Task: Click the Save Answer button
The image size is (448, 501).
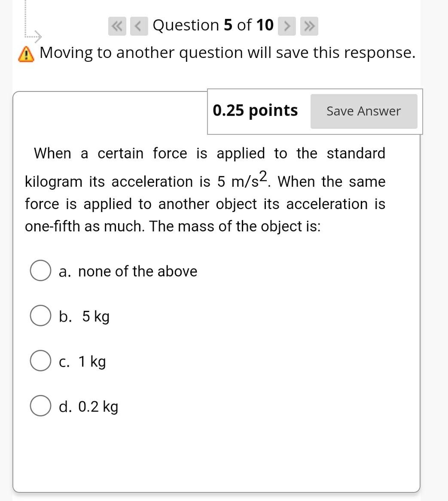Action: point(363,111)
